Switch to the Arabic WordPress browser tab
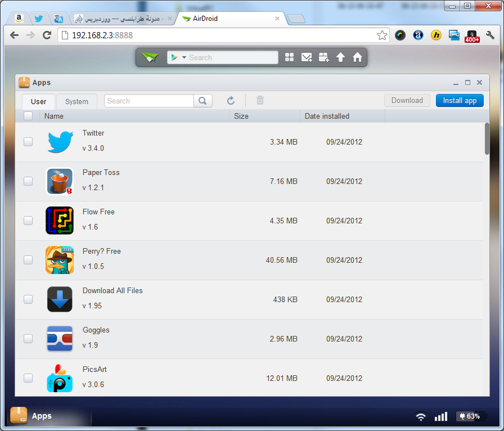This screenshot has width=504, height=431. 123,19
